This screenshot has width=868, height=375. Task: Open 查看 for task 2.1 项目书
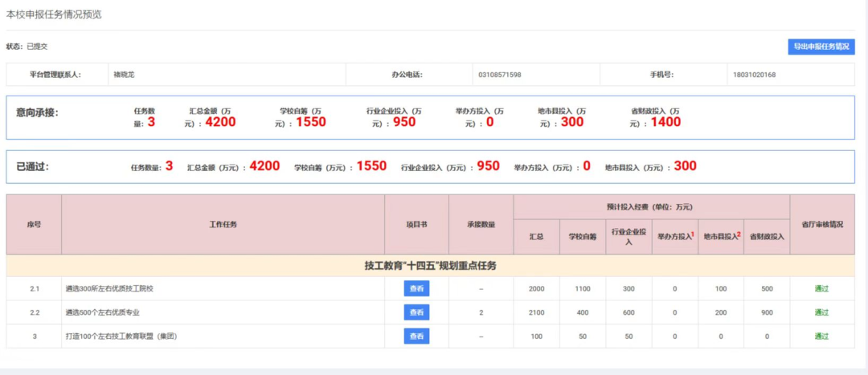tap(416, 289)
